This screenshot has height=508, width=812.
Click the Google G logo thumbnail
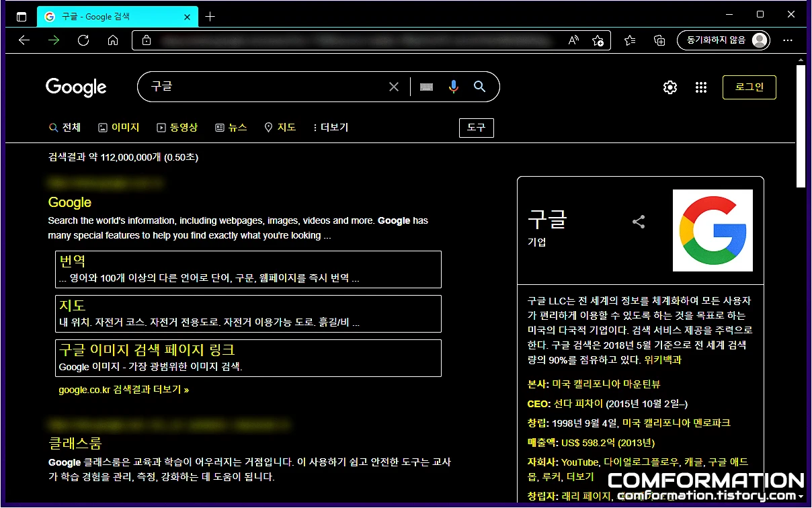click(713, 230)
